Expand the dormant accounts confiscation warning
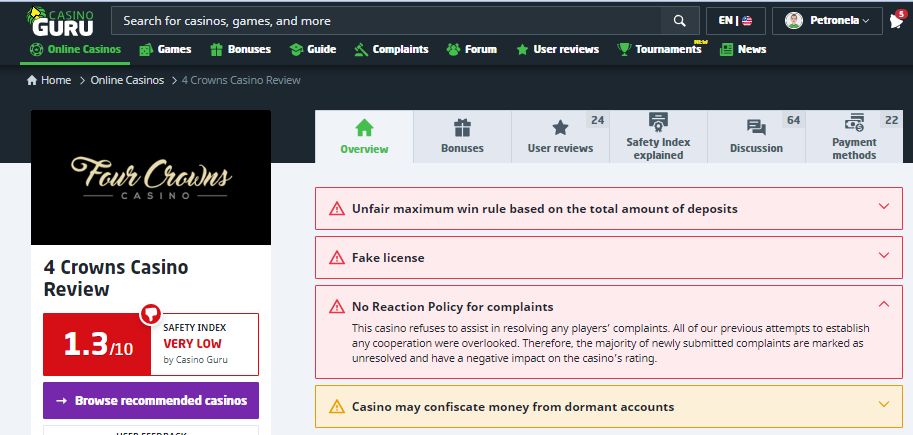The height and width of the screenshot is (435, 913). point(883,405)
